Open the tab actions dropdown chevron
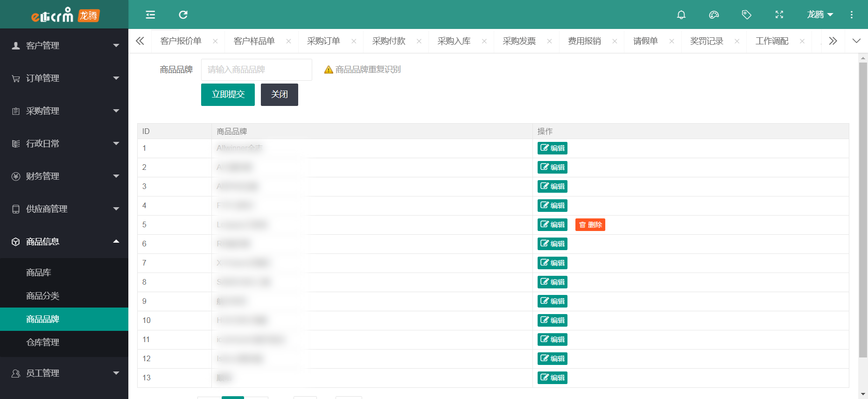 pos(856,41)
